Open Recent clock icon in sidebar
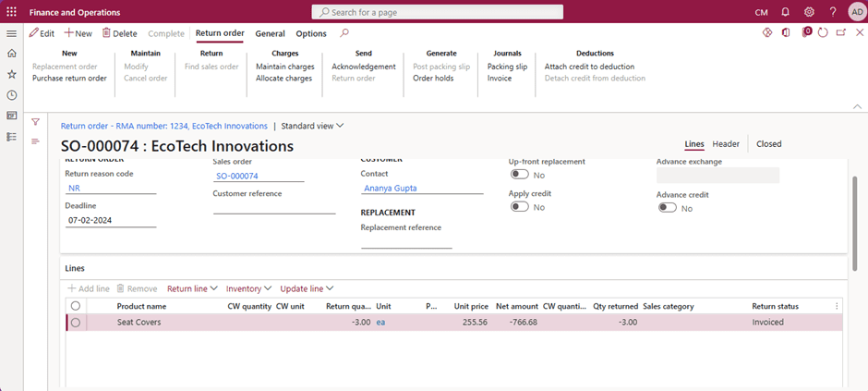The image size is (868, 391). click(11, 95)
